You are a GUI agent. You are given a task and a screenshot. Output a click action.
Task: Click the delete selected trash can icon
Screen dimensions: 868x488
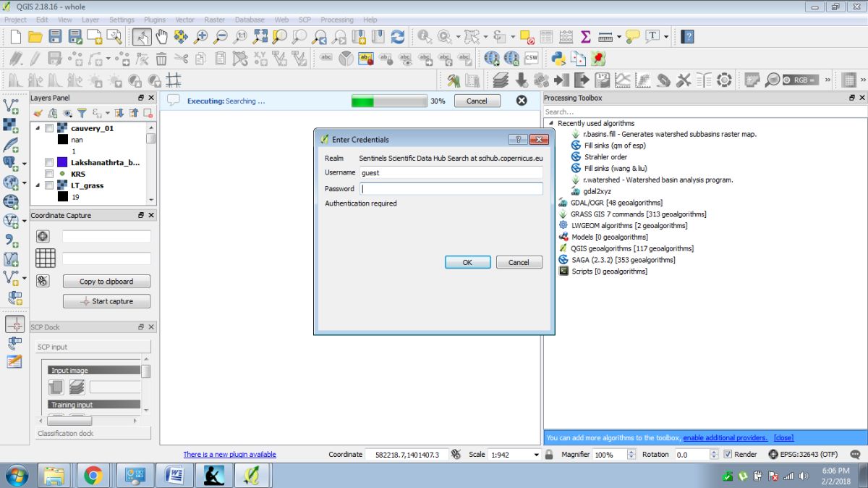point(161,59)
